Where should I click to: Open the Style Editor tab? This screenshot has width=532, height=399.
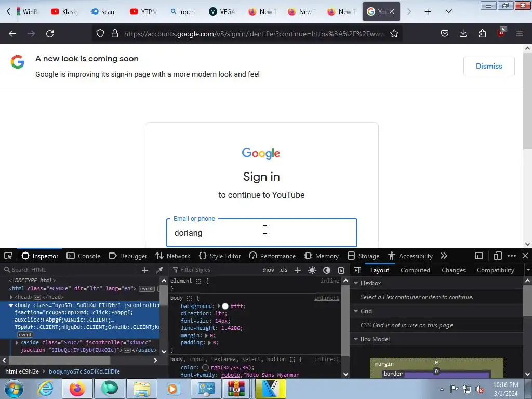[220, 256]
